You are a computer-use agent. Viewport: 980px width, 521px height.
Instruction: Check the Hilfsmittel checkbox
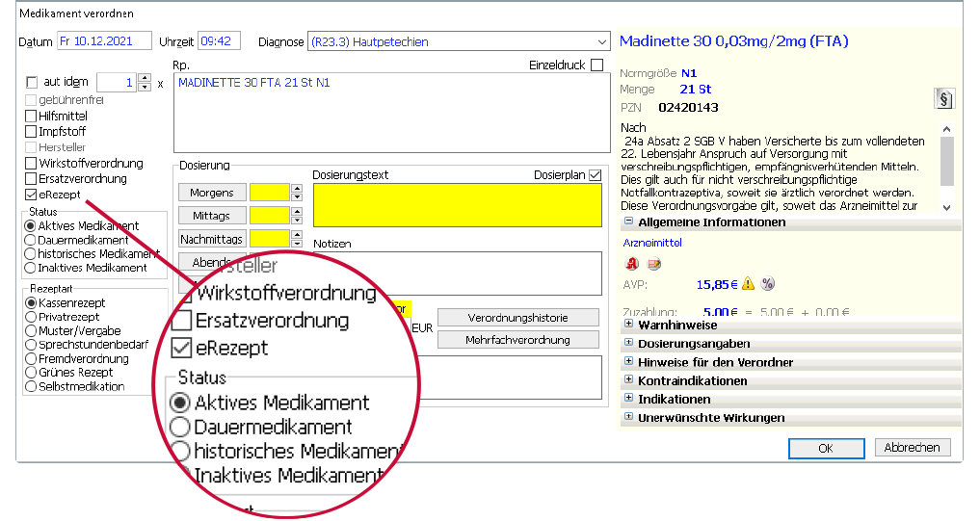[x=31, y=117]
